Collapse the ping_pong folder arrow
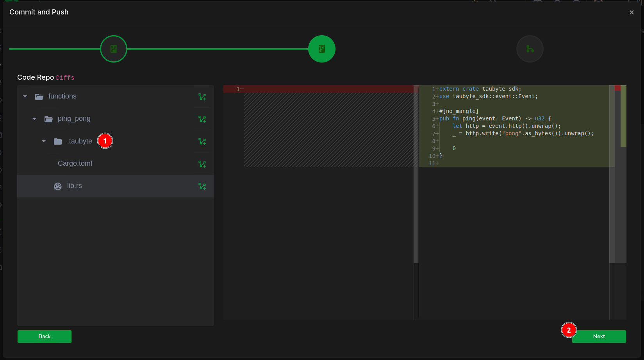 pos(34,119)
